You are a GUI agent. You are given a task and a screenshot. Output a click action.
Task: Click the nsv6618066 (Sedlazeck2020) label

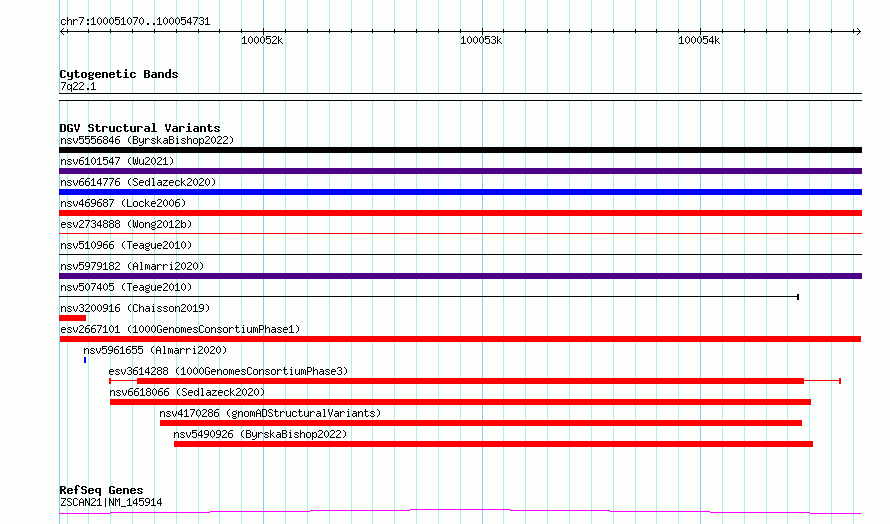[x=187, y=392]
